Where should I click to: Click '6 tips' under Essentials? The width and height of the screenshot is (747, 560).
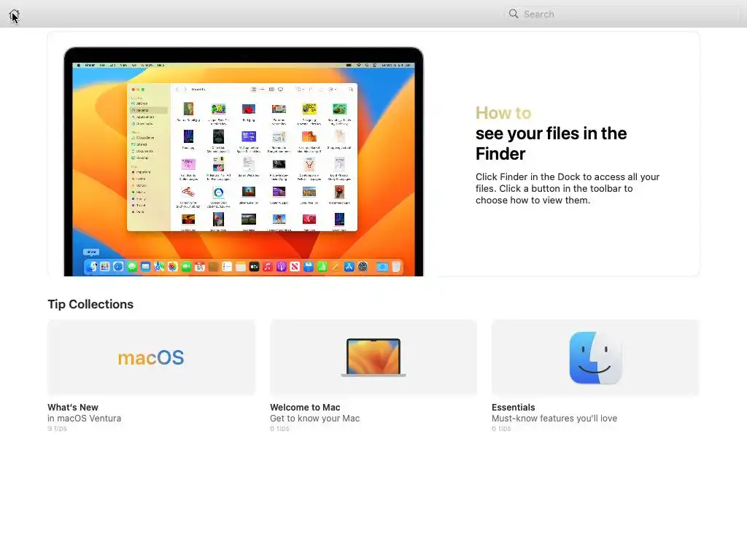(x=501, y=429)
